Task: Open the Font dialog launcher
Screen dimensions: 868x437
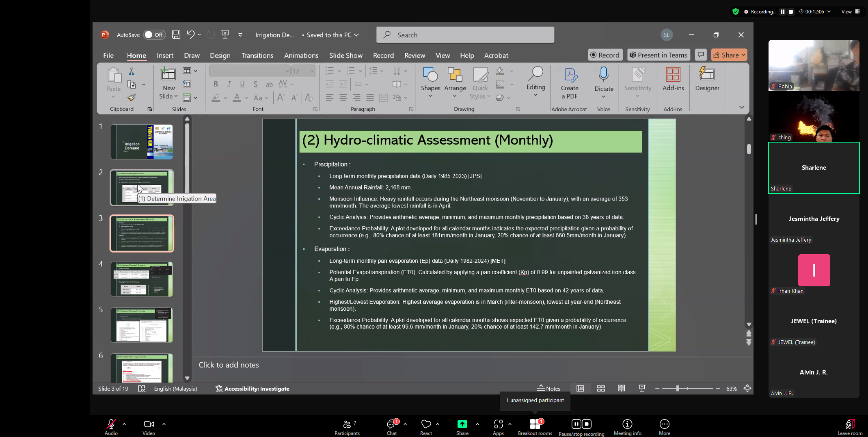Action: [x=315, y=109]
